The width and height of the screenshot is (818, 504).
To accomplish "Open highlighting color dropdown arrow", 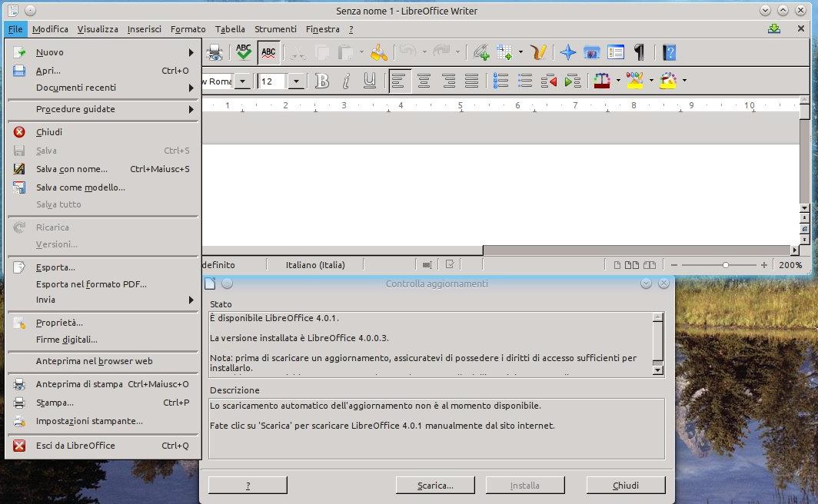I will tap(651, 81).
